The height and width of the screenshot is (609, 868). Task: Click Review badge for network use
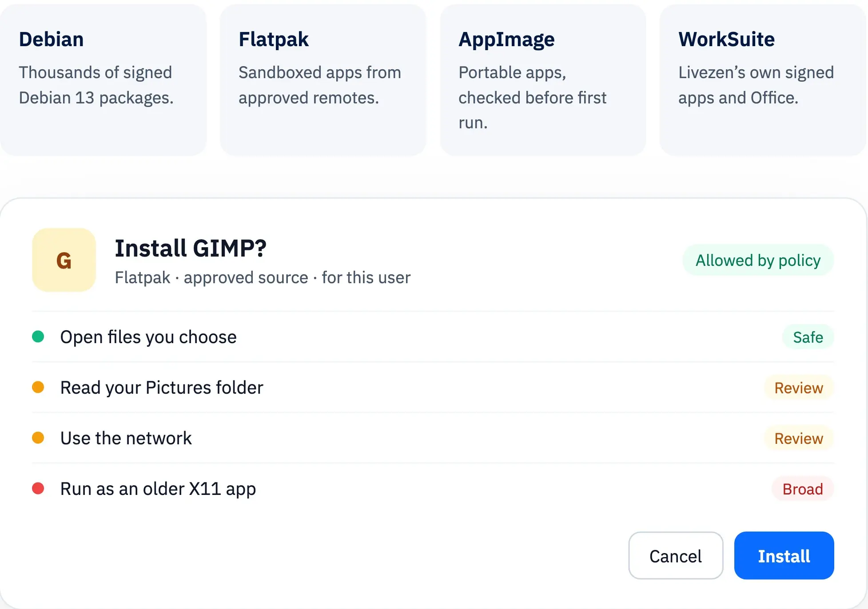tap(799, 439)
